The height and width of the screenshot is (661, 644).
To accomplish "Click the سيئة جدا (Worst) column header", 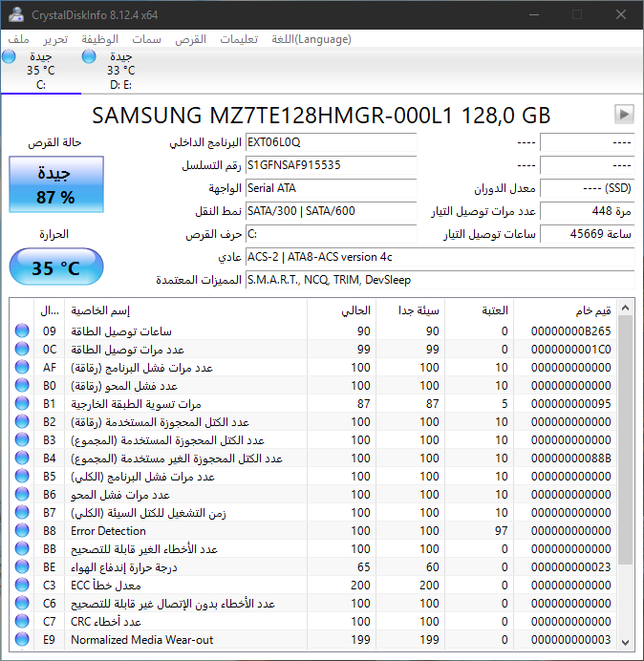I will point(410,310).
